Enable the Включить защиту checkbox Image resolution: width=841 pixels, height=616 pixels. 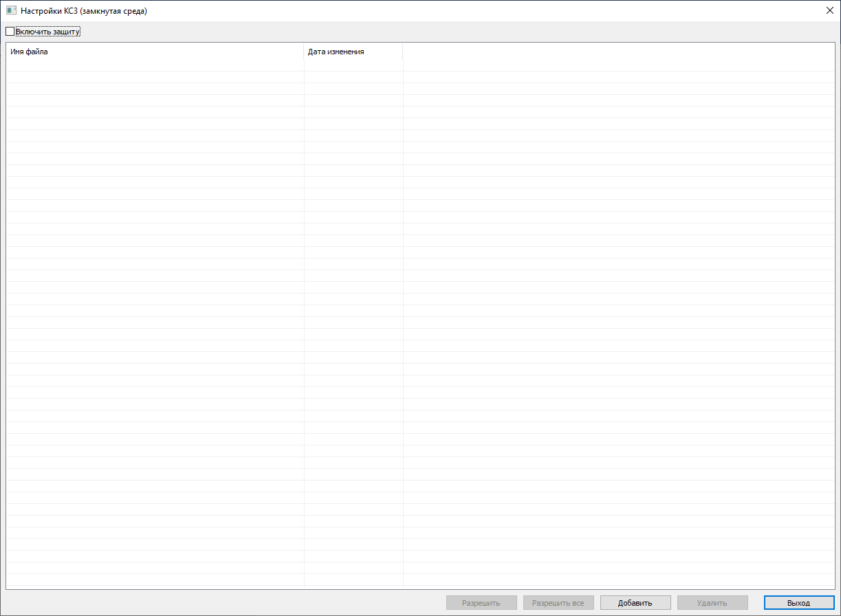10,32
